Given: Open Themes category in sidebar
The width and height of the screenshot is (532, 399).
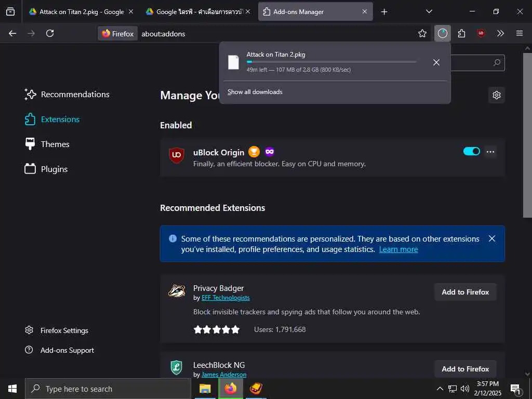Looking at the screenshot, I should (47, 144).
